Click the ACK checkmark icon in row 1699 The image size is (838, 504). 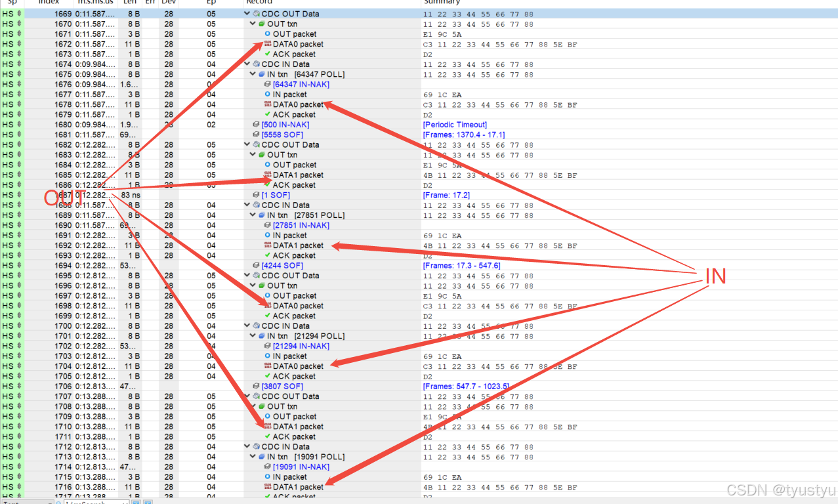coord(268,316)
